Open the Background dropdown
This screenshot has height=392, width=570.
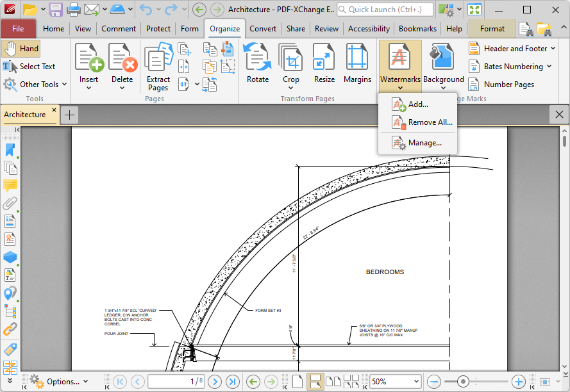(444, 88)
